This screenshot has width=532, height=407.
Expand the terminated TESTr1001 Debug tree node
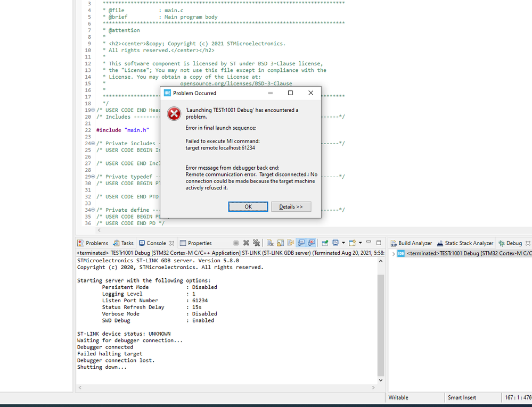[393, 253]
